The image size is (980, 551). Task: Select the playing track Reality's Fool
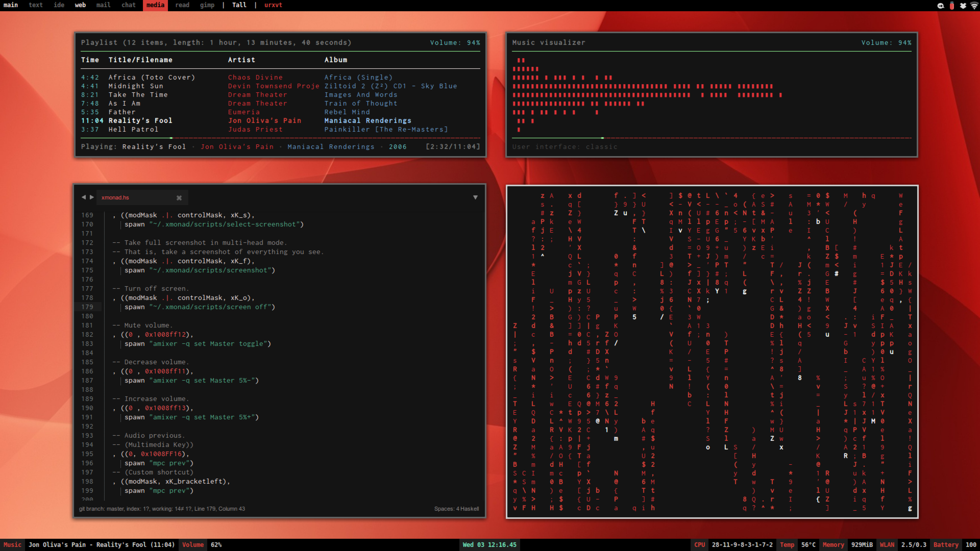click(x=141, y=120)
